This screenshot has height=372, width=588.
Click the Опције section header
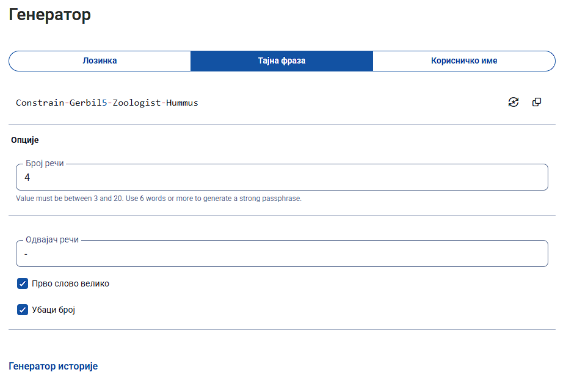(x=25, y=140)
